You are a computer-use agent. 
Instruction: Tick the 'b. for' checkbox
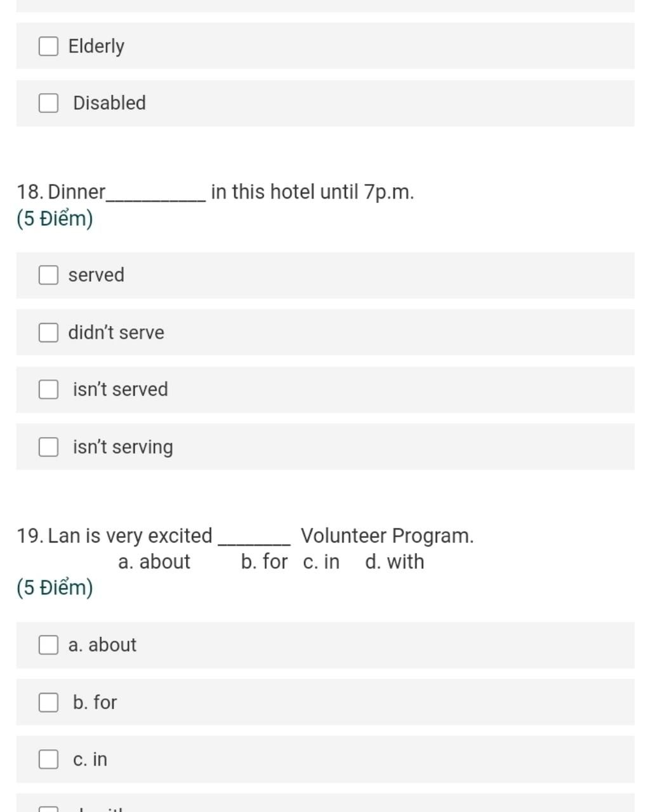pos(48,702)
